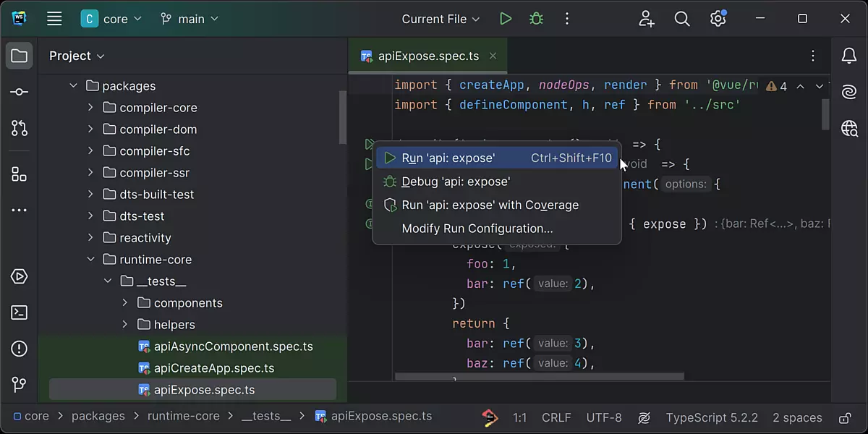Image resolution: width=868 pixels, height=434 pixels.
Task: Toggle the read-only lock icon in status bar
Action: click(x=844, y=417)
